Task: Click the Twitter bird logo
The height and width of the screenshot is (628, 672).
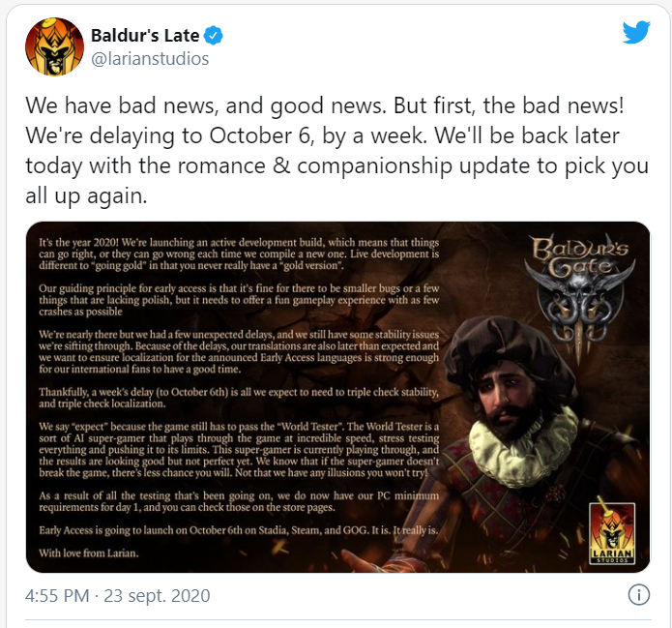Action: click(x=636, y=32)
